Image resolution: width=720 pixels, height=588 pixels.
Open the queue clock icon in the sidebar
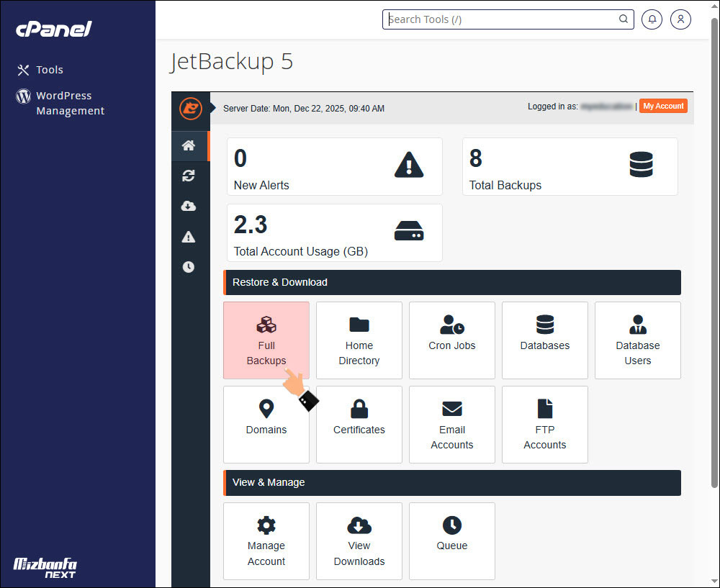pyautogui.click(x=188, y=266)
